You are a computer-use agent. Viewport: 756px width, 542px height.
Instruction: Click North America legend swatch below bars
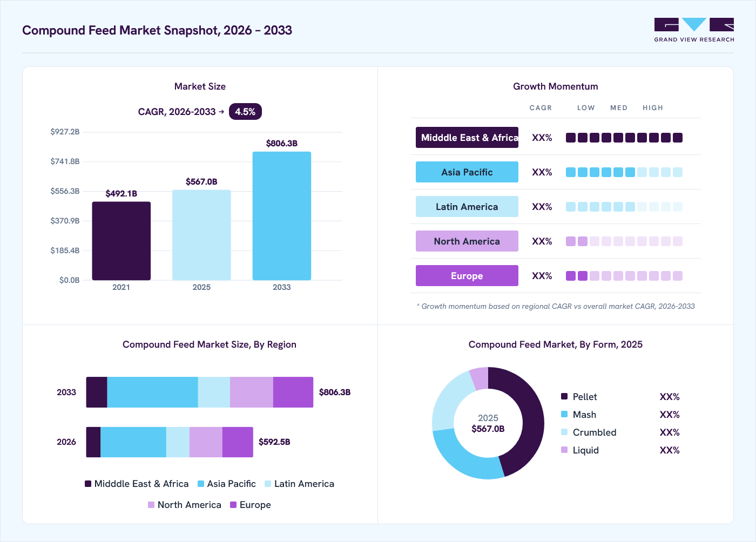point(151,505)
